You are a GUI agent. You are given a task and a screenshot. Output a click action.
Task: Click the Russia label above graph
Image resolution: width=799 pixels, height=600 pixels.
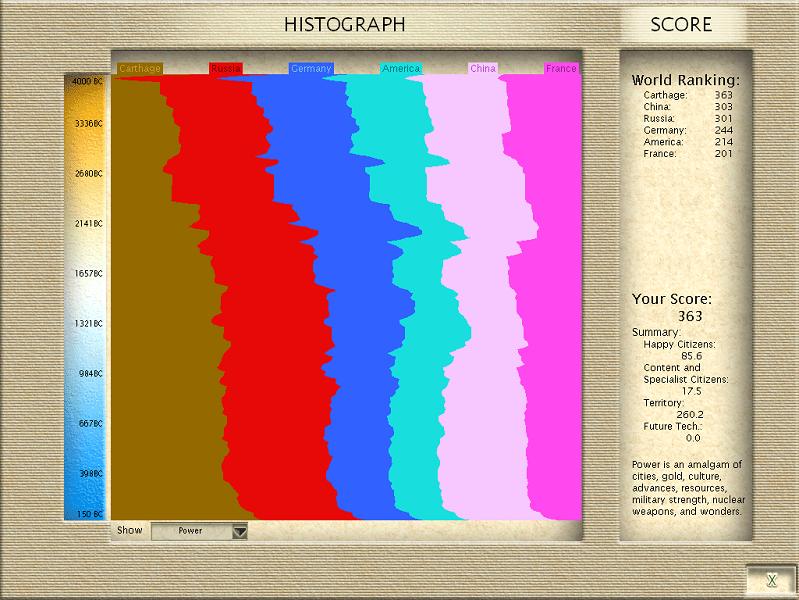coord(226,69)
